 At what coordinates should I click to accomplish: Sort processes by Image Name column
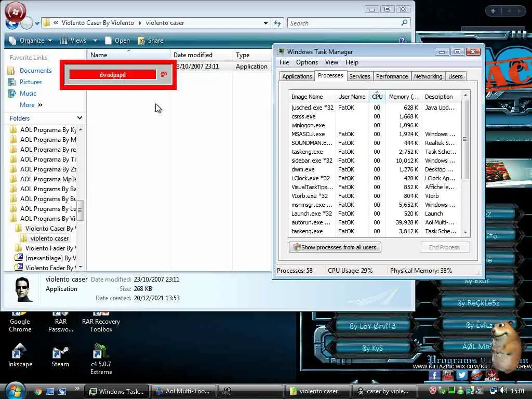point(312,97)
